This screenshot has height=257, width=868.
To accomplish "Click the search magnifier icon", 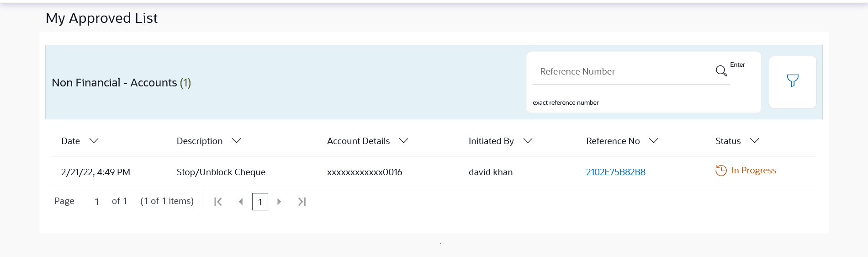I will [721, 71].
